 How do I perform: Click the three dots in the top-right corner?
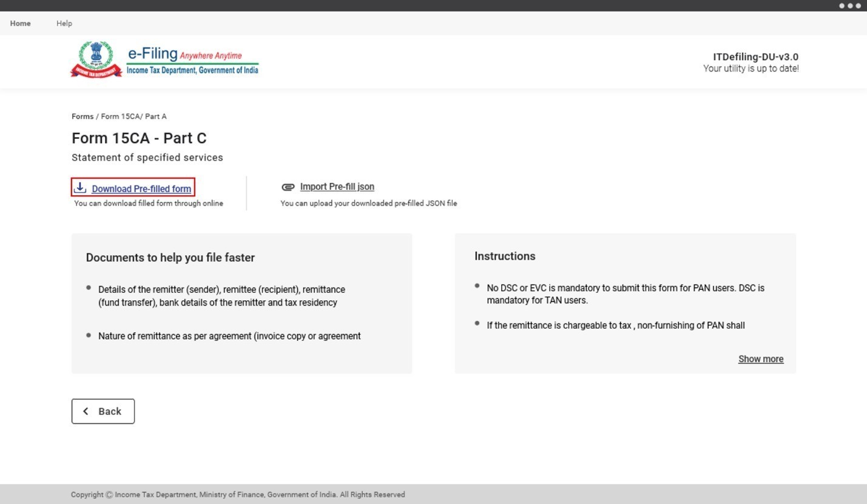click(849, 5)
